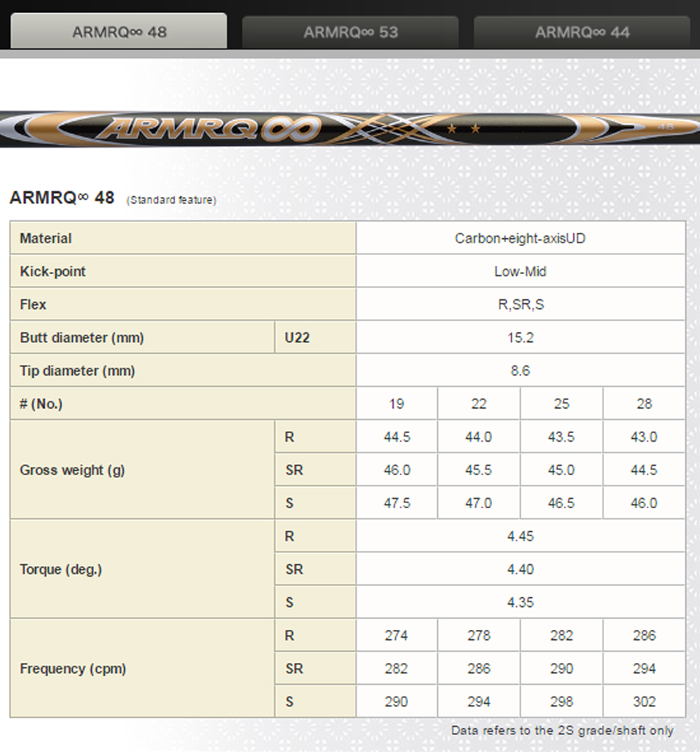Click the '22' number column header
The width and height of the screenshot is (700, 752).
(x=479, y=404)
